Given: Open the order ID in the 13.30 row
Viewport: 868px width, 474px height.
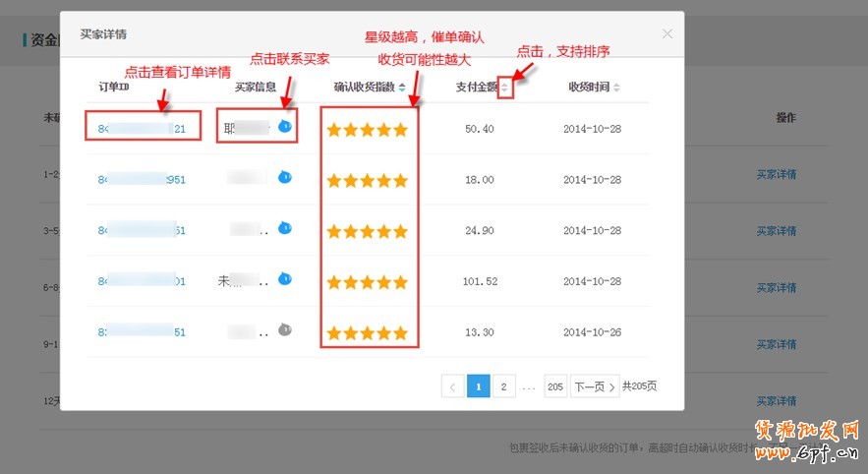Looking at the screenshot, I should [x=142, y=332].
